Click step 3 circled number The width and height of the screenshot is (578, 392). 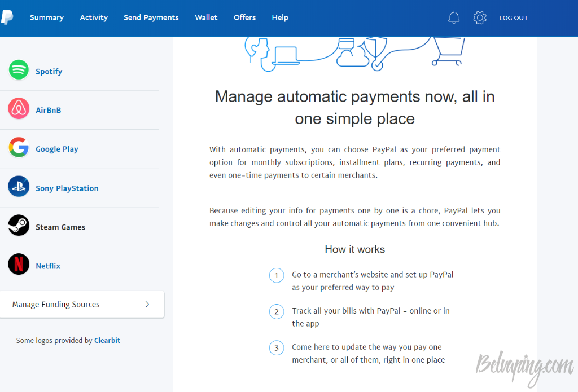click(x=277, y=348)
